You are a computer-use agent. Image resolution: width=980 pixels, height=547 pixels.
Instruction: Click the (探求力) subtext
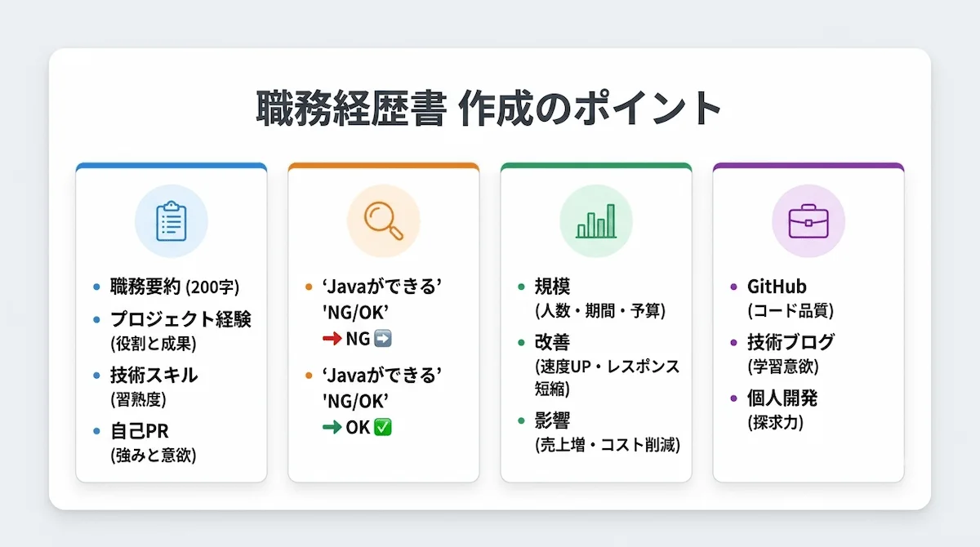774,423
